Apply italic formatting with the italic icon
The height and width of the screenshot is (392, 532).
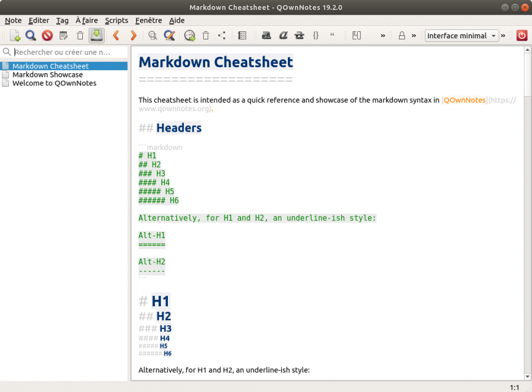(283, 35)
